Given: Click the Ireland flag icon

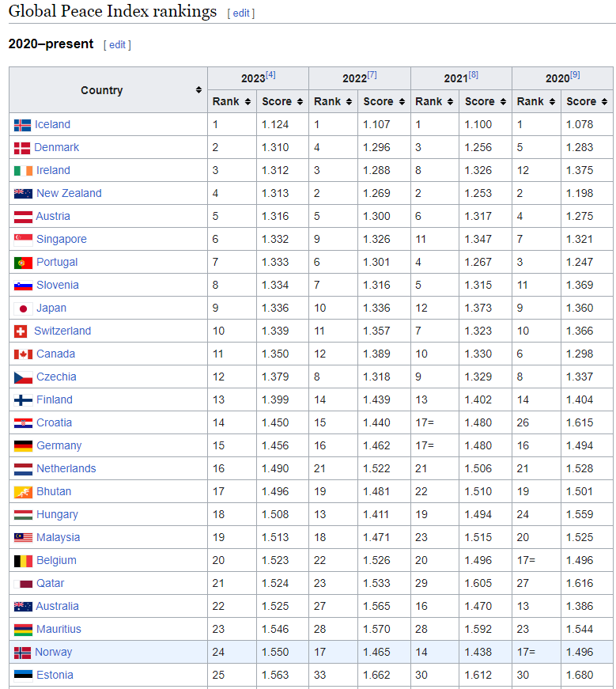Looking at the screenshot, I should (x=23, y=171).
